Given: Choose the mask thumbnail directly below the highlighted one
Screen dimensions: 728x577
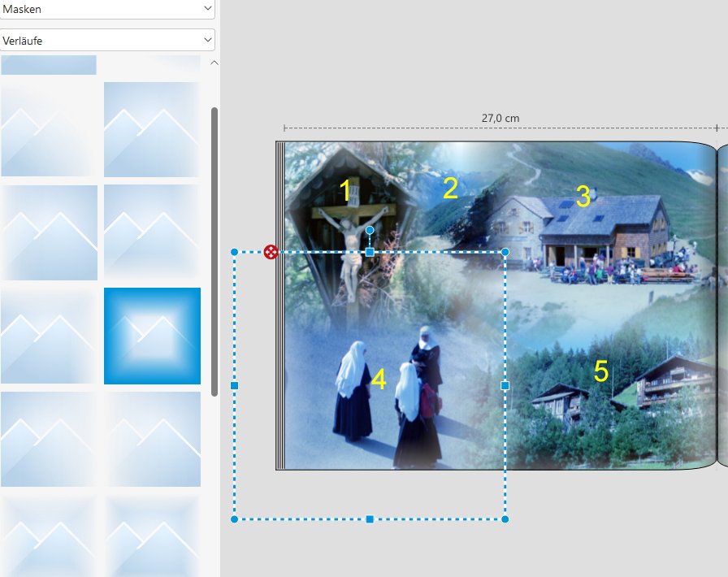Looking at the screenshot, I should (x=152, y=439).
